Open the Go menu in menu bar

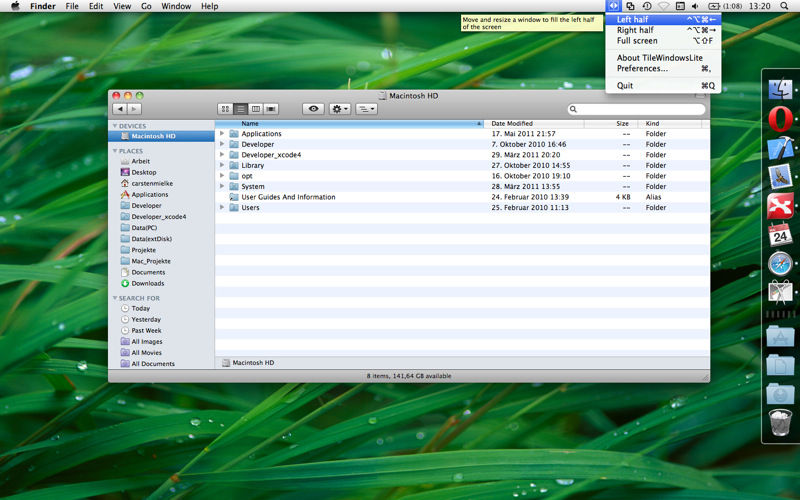click(146, 6)
